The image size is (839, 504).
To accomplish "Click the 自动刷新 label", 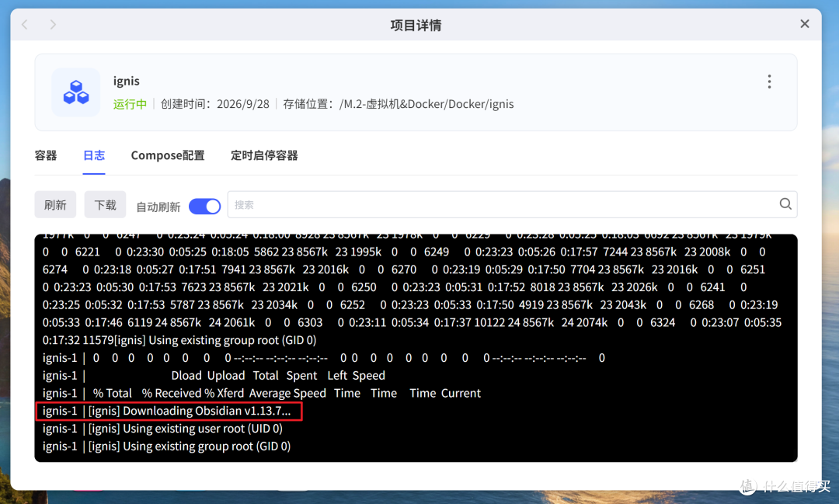I will click(158, 207).
